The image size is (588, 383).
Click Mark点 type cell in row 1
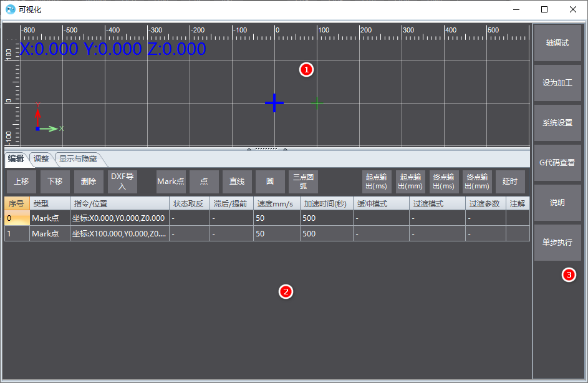(x=50, y=234)
